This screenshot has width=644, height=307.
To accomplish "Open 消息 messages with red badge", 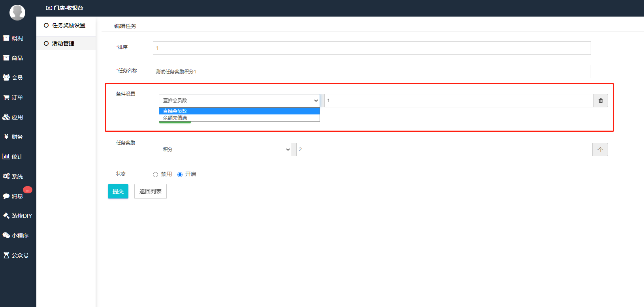I will (13, 196).
